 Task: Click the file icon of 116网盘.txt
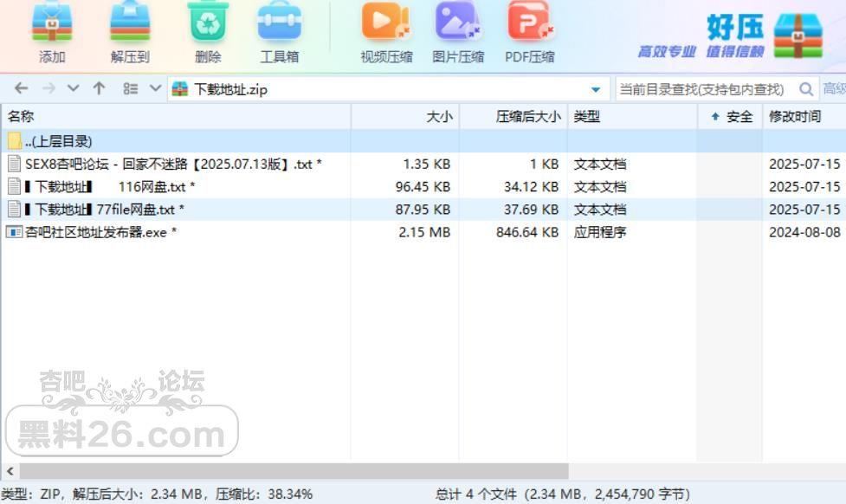click(15, 187)
